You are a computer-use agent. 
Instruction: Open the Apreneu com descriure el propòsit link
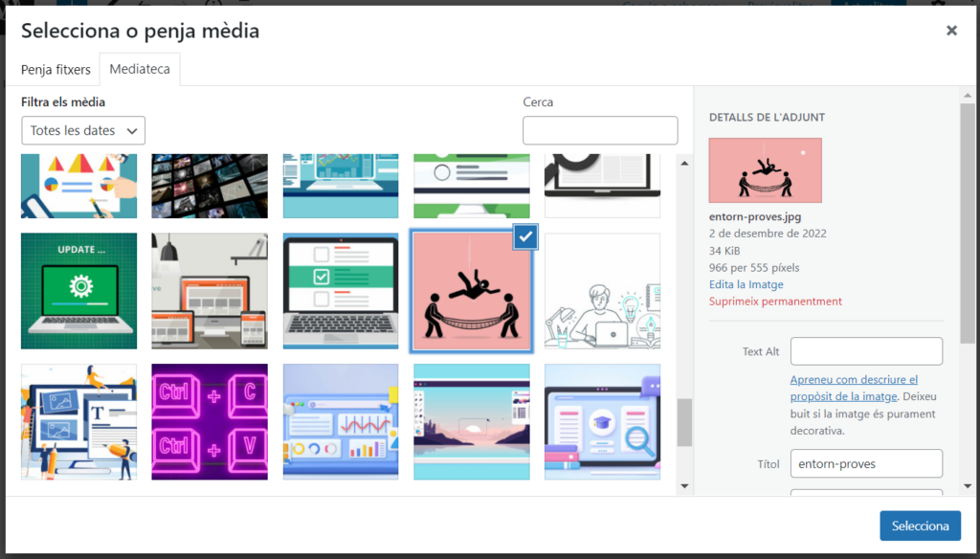pyautogui.click(x=854, y=380)
